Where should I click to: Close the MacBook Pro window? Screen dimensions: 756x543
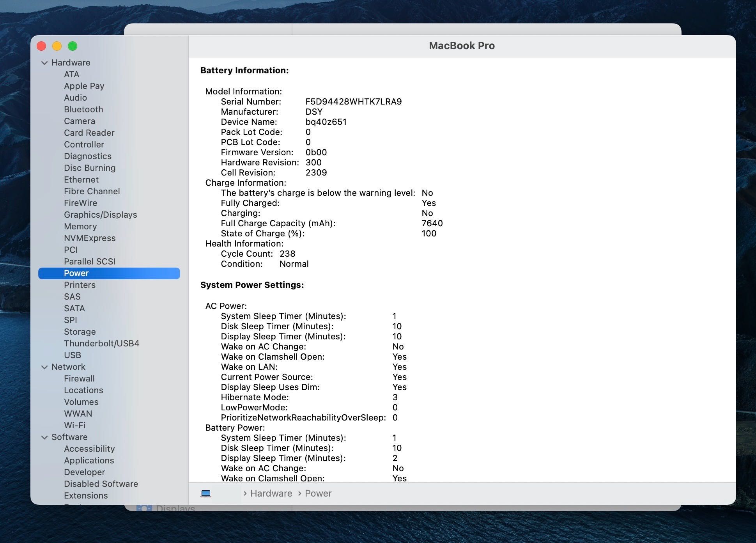click(41, 46)
